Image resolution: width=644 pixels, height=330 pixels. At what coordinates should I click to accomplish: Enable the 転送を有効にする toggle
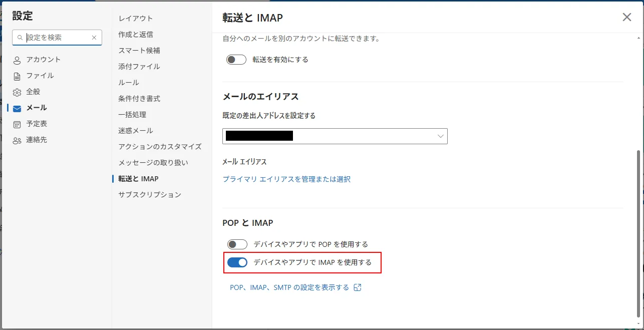tap(236, 60)
